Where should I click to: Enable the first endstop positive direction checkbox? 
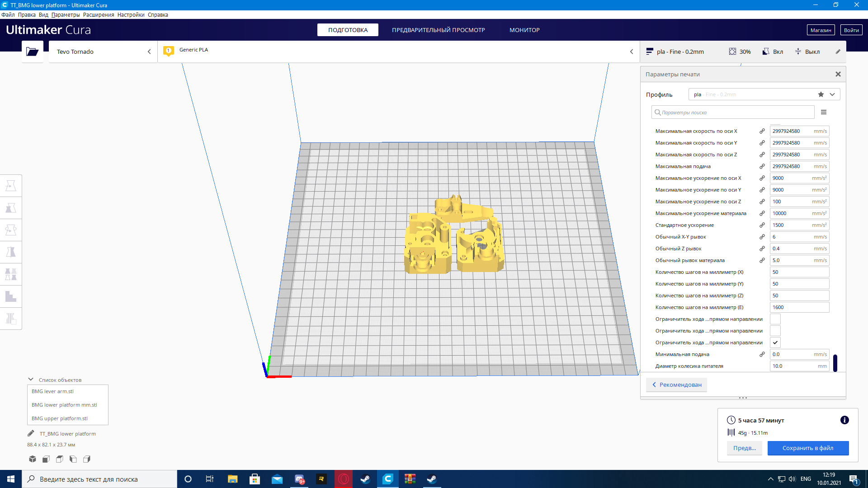[775, 319]
